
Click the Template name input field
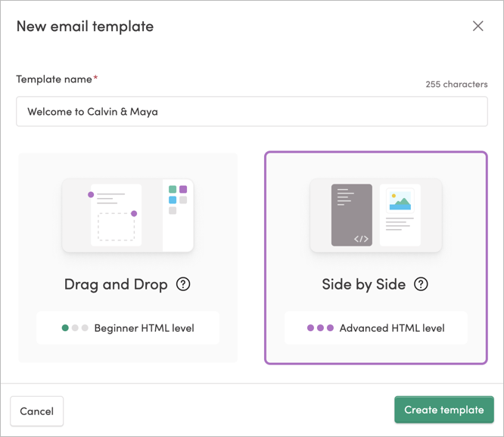tap(252, 111)
